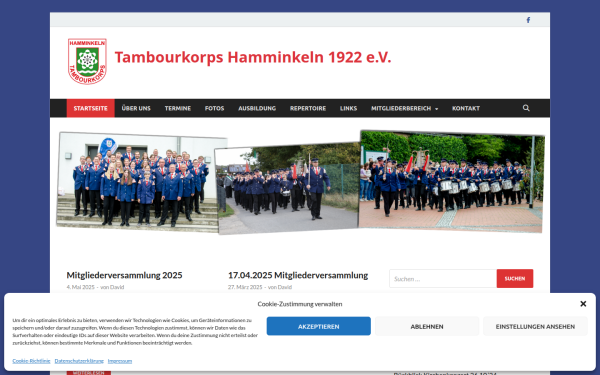Open the Mitgliederversammlung 2025 post title
The height and width of the screenshot is (375, 600).
click(124, 275)
